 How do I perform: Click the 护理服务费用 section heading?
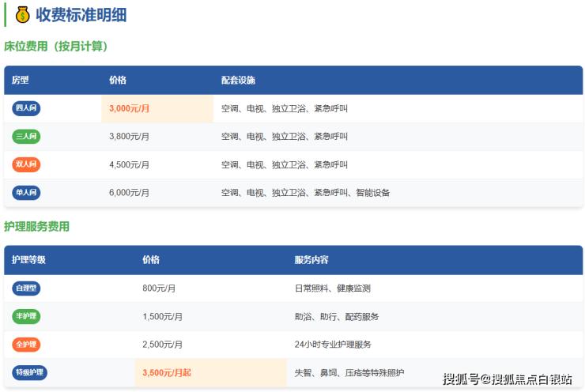36,226
